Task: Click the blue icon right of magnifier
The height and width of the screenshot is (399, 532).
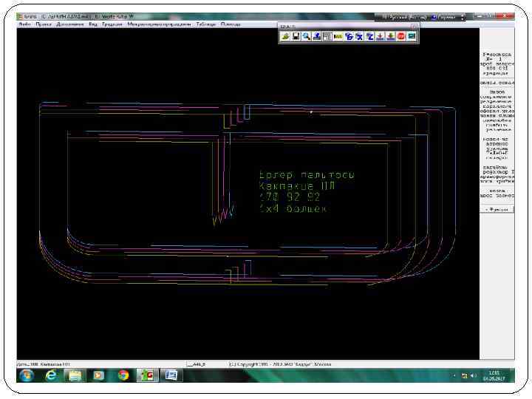Action: (317, 36)
